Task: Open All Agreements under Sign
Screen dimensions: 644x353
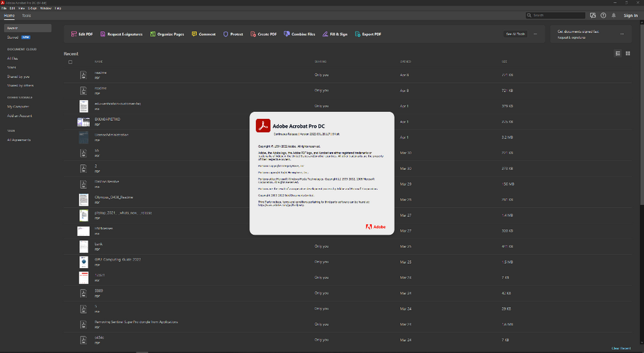Action: (x=18, y=140)
